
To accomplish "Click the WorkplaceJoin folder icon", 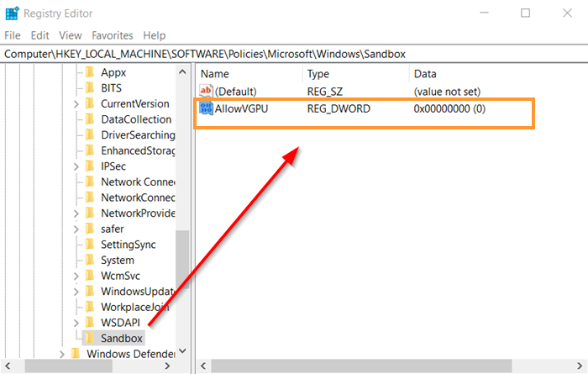I will click(x=90, y=307).
